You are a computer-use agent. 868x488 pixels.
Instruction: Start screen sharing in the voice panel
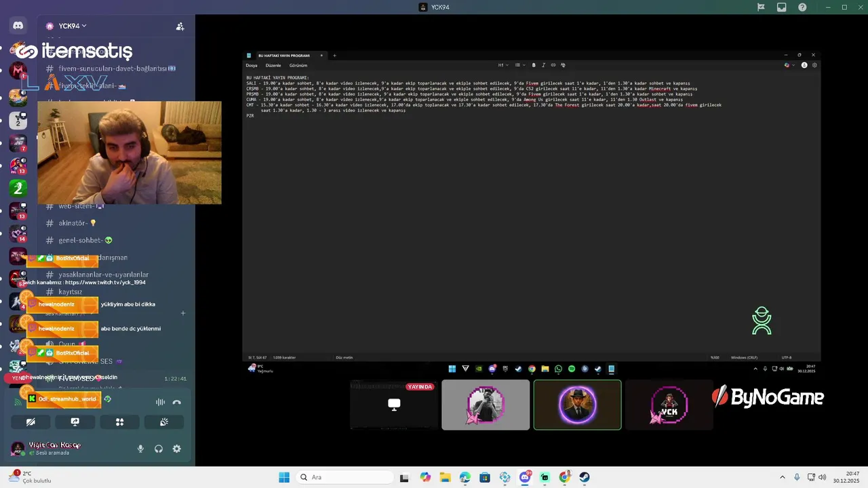75,422
